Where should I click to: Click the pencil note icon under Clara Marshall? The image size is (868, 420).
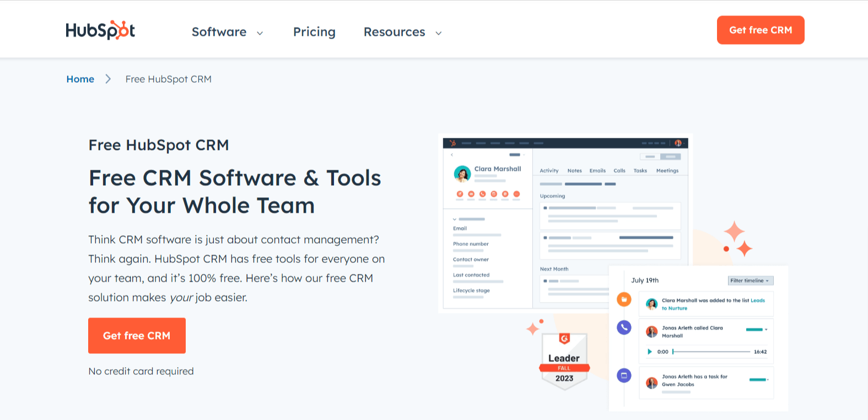point(460,194)
